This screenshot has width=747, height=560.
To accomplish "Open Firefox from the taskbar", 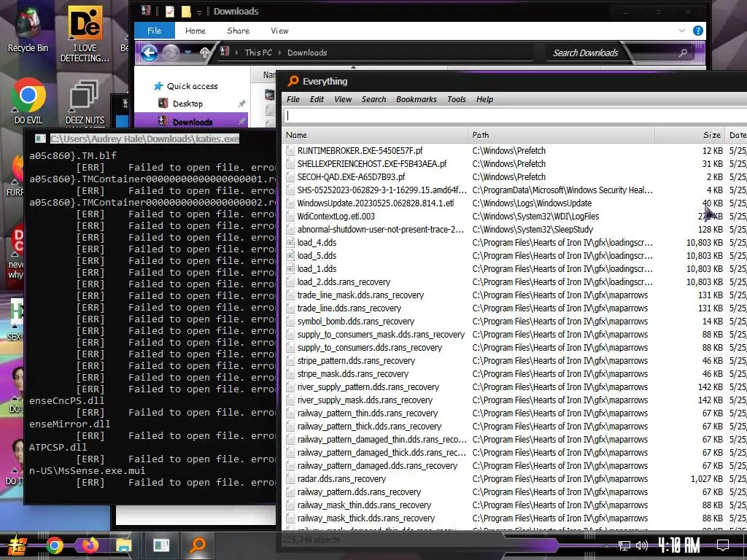I will (89, 545).
